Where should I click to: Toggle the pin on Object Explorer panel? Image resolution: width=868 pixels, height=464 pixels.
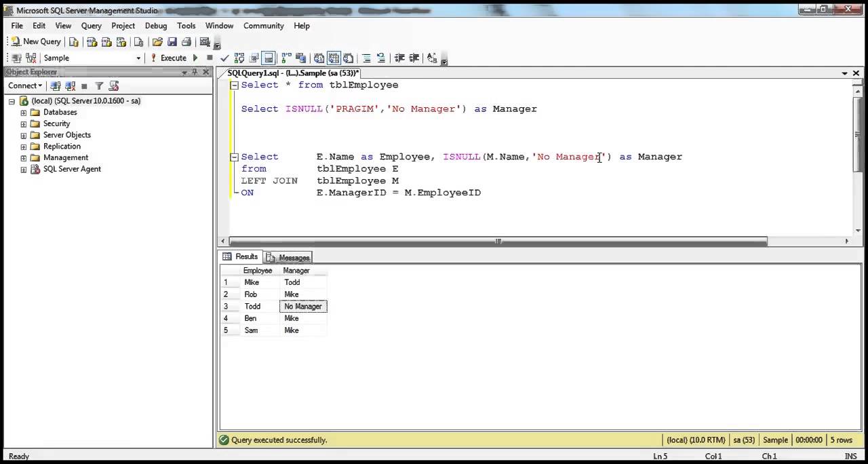coord(195,72)
